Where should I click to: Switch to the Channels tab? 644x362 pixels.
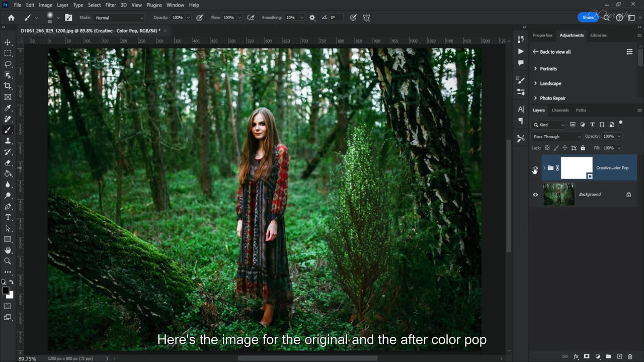pyautogui.click(x=560, y=110)
